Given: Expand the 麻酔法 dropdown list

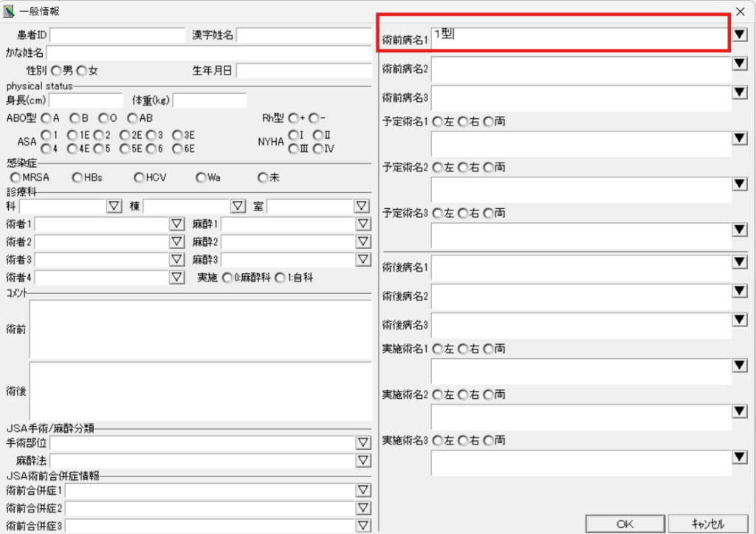Looking at the screenshot, I should pyautogui.click(x=362, y=461).
